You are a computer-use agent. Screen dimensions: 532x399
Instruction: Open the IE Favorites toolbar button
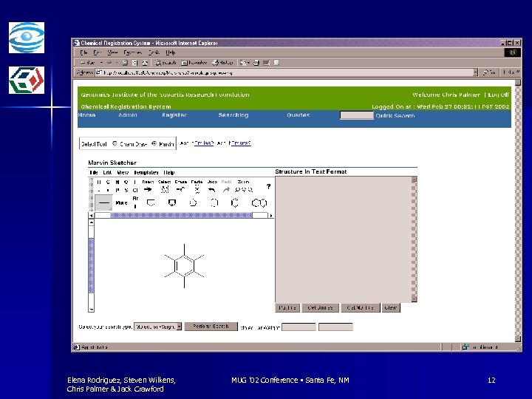point(194,63)
